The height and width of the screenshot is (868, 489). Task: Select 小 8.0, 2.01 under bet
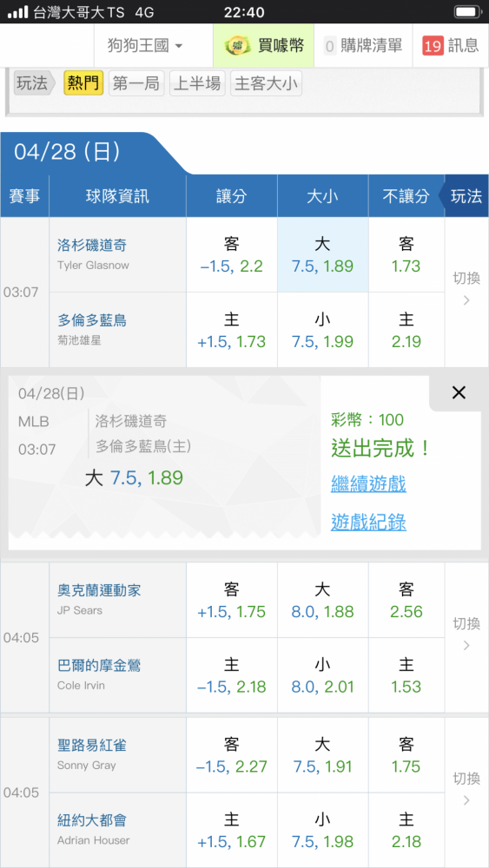click(x=323, y=675)
